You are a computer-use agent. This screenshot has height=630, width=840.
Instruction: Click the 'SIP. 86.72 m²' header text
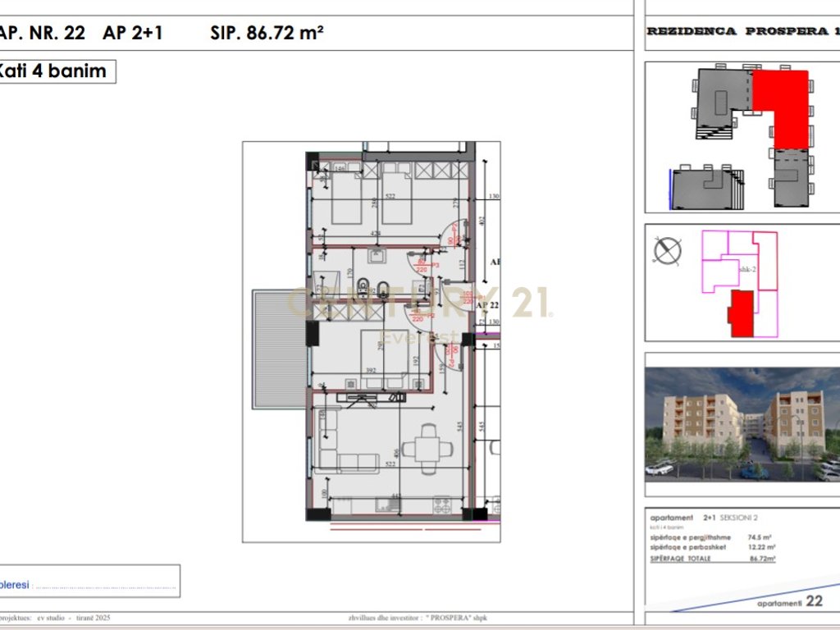tap(267, 33)
